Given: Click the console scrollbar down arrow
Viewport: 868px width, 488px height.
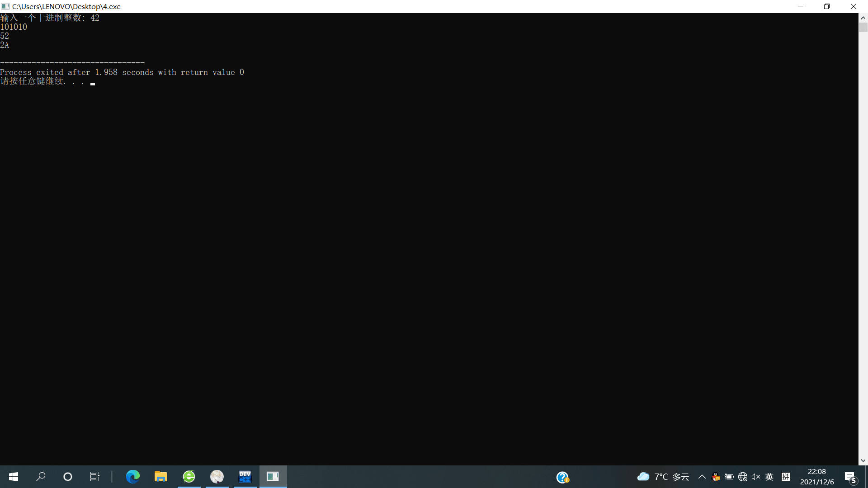Looking at the screenshot, I should (863, 461).
